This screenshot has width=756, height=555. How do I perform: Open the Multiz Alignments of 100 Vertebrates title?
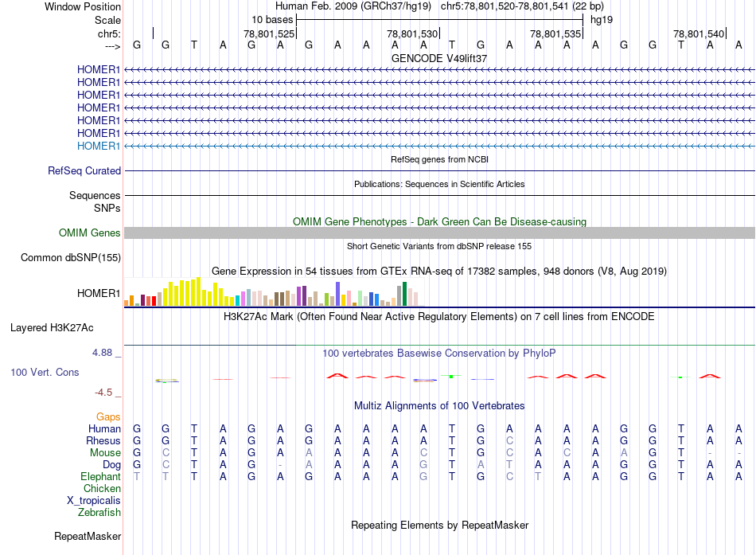pyautogui.click(x=439, y=406)
